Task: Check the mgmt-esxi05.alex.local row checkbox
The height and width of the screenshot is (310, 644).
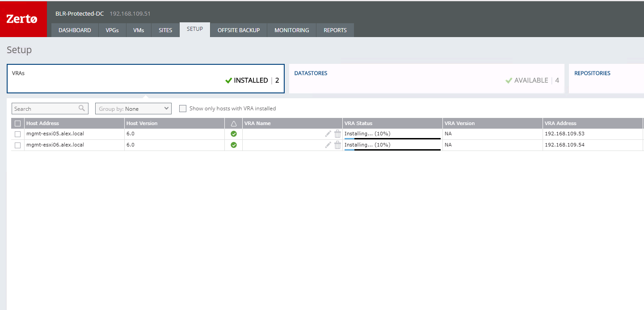Action: click(18, 134)
